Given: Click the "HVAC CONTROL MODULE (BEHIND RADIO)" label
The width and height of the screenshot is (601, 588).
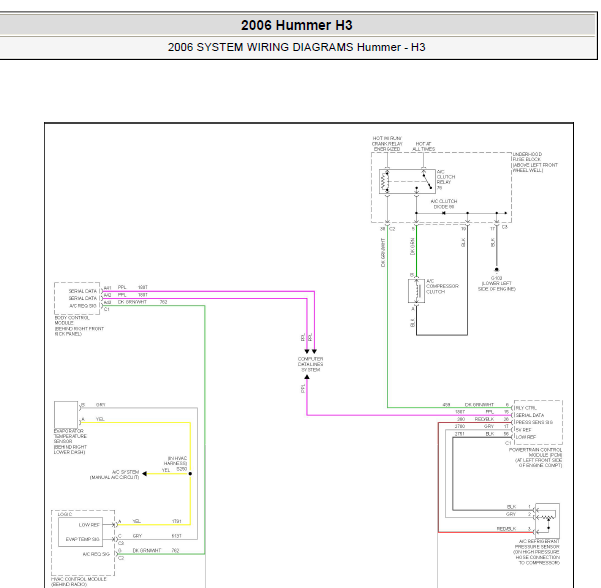Looking at the screenshot, I should (x=78, y=582).
